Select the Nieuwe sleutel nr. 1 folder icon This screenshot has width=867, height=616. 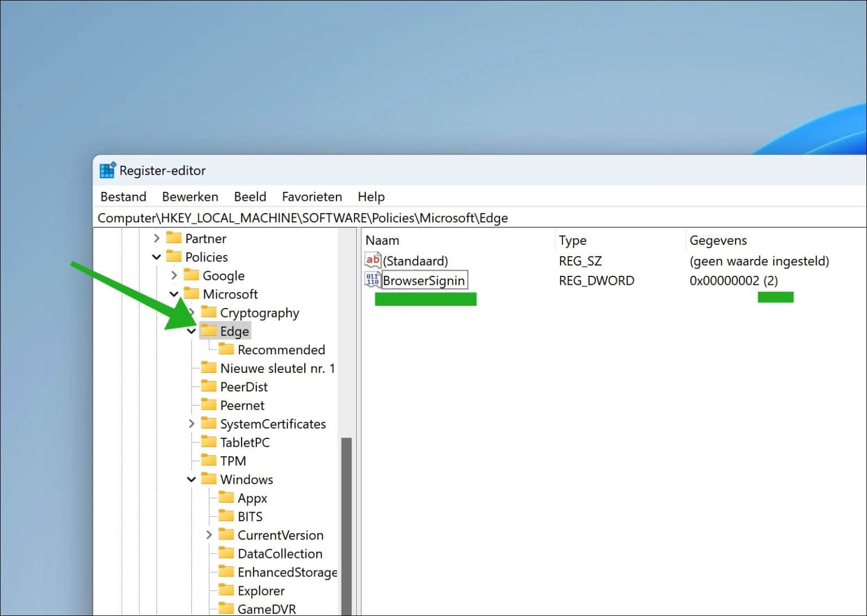tap(209, 368)
